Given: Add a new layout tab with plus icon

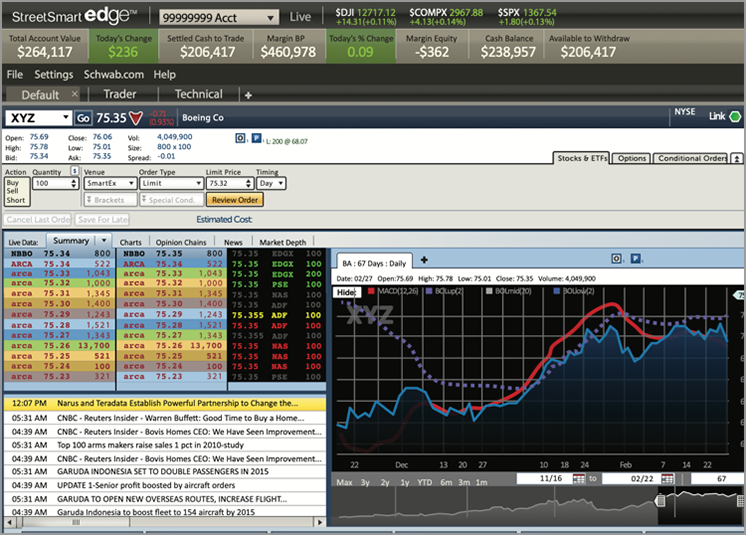Looking at the screenshot, I should coord(248,95).
